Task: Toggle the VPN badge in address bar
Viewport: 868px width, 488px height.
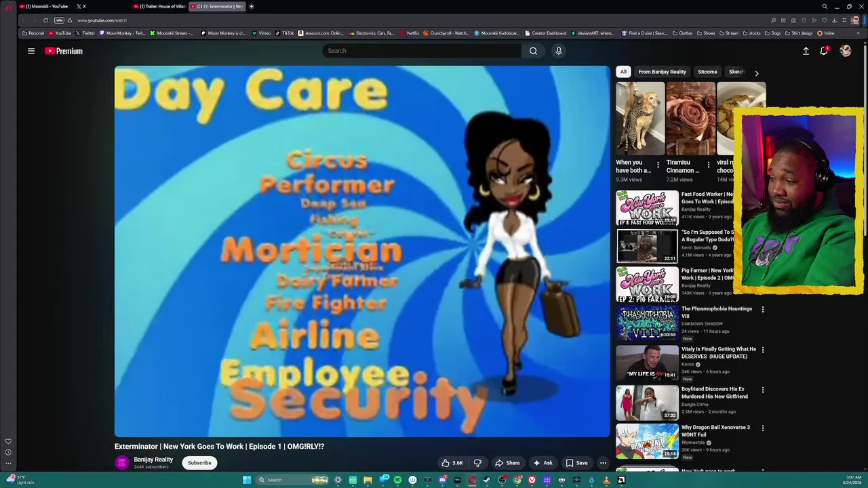Action: 59,20
